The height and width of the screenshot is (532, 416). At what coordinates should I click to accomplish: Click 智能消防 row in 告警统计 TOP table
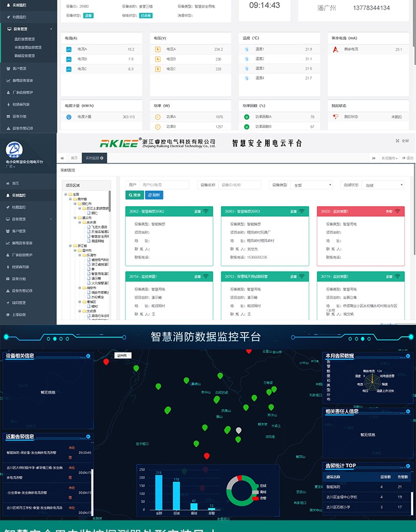368,487
